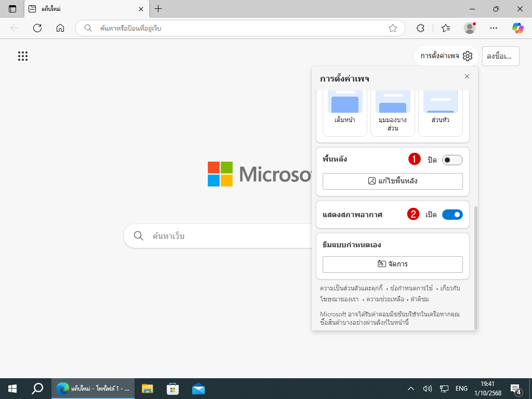The height and width of the screenshot is (399, 532).
Task: Open the Settings and more ellipsis menu
Action: pyautogui.click(x=494, y=28)
